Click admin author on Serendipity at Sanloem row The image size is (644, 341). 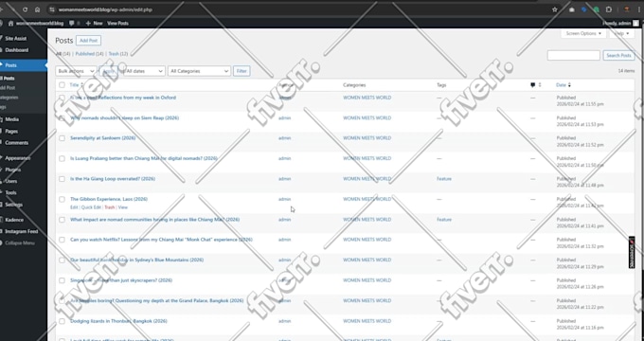point(285,138)
